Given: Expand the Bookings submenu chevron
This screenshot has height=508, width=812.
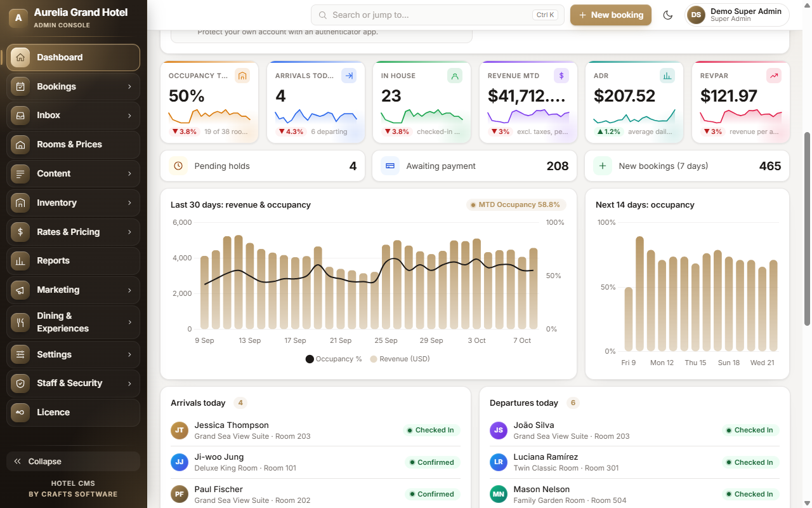Looking at the screenshot, I should click(x=129, y=86).
